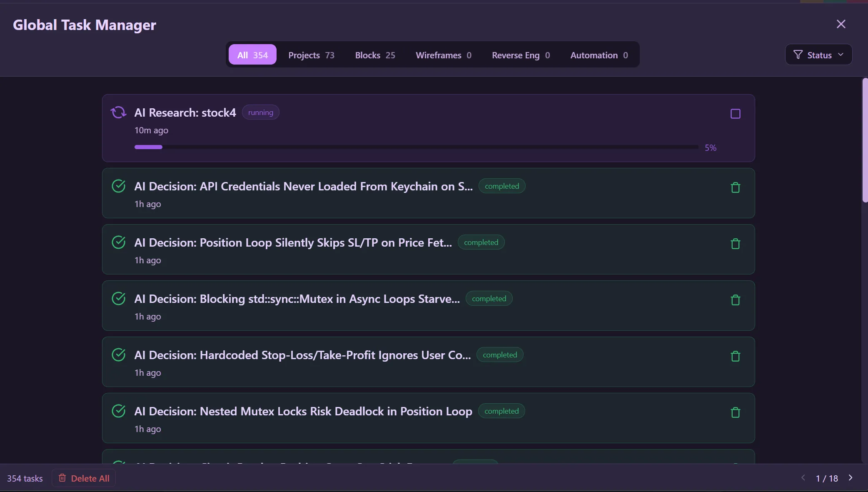The image size is (868, 492).
Task: Click checkmark icon of Blocking Mutex task
Action: pos(119,299)
